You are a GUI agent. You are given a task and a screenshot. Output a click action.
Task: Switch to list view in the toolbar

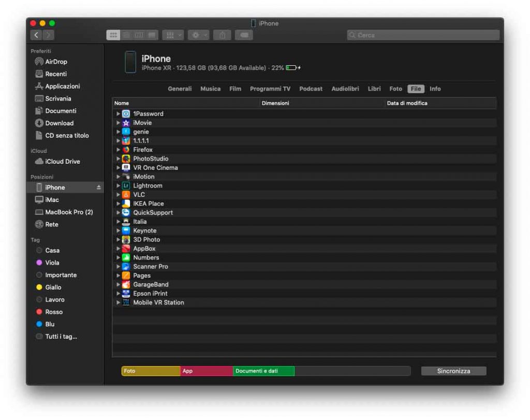[126, 35]
